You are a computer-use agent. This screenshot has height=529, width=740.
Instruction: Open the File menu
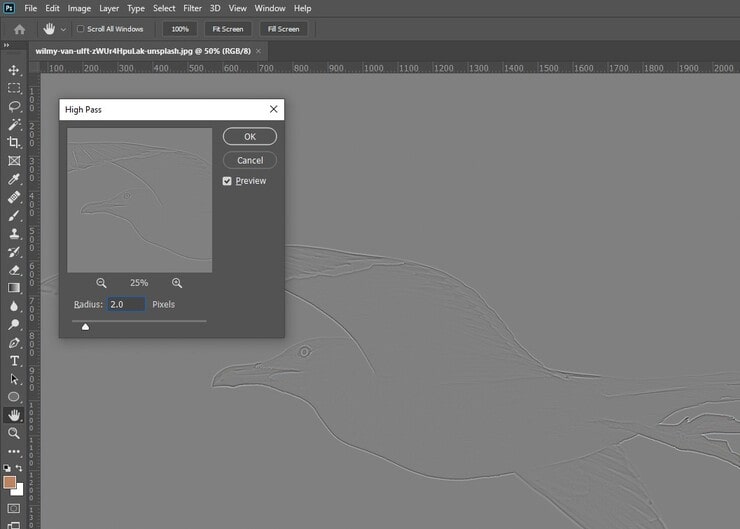coord(31,8)
